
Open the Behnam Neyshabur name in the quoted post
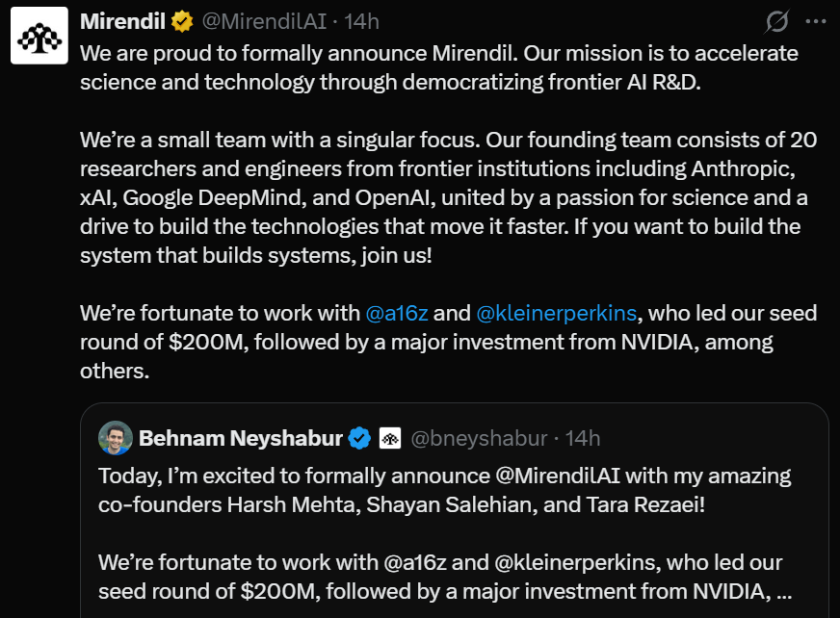point(241,438)
